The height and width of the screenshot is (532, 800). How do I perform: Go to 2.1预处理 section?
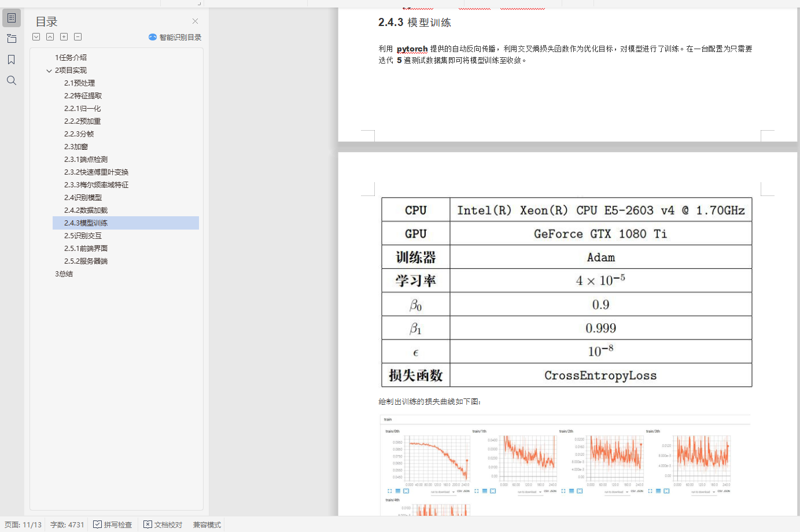[x=79, y=83]
